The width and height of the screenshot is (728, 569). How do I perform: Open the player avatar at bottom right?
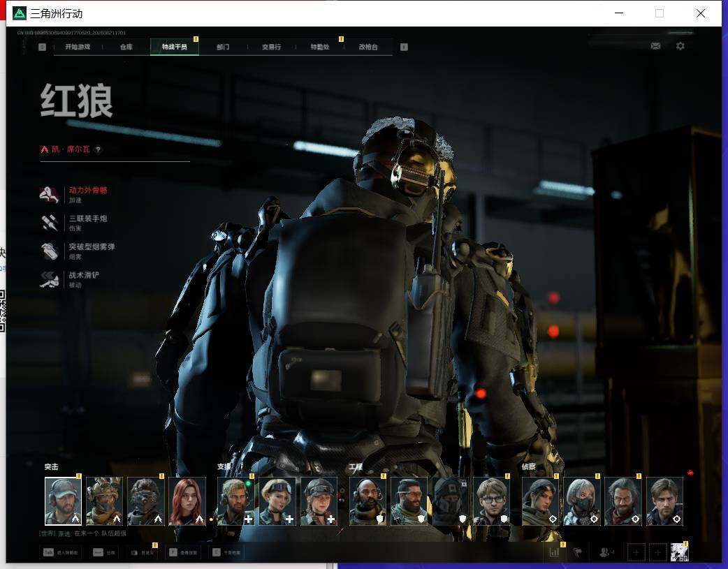pos(680,552)
